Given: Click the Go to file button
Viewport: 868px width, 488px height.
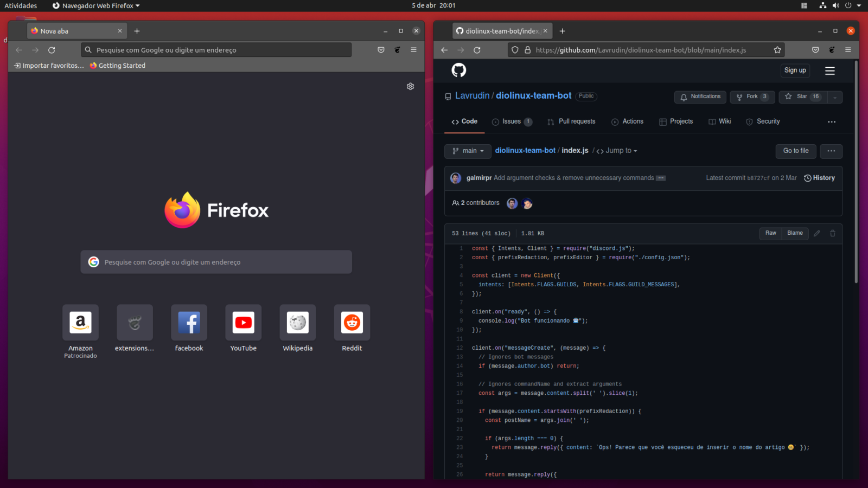Looking at the screenshot, I should (x=796, y=151).
